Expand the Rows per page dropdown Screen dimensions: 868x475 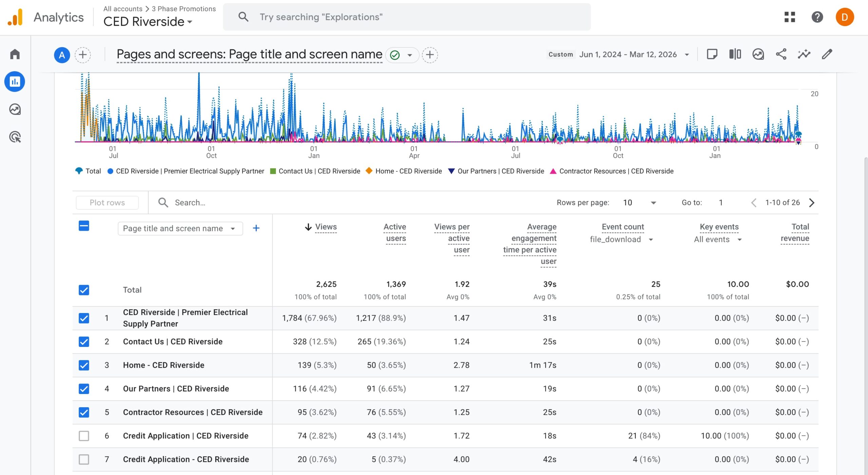639,203
